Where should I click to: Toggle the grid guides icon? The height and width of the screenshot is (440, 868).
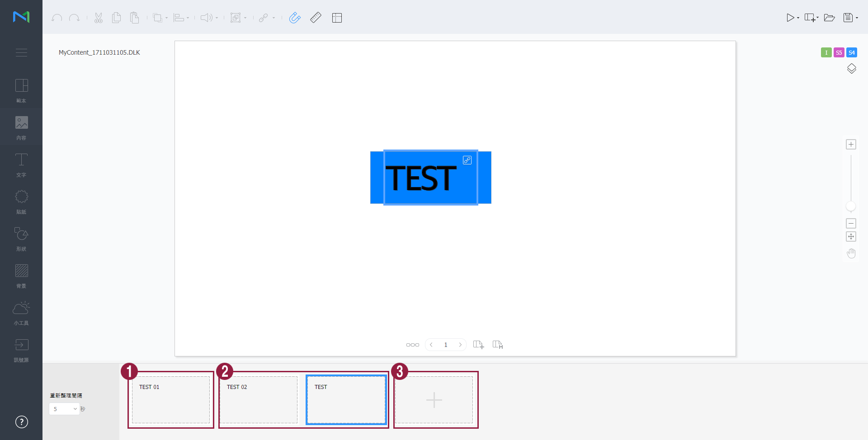(x=337, y=18)
